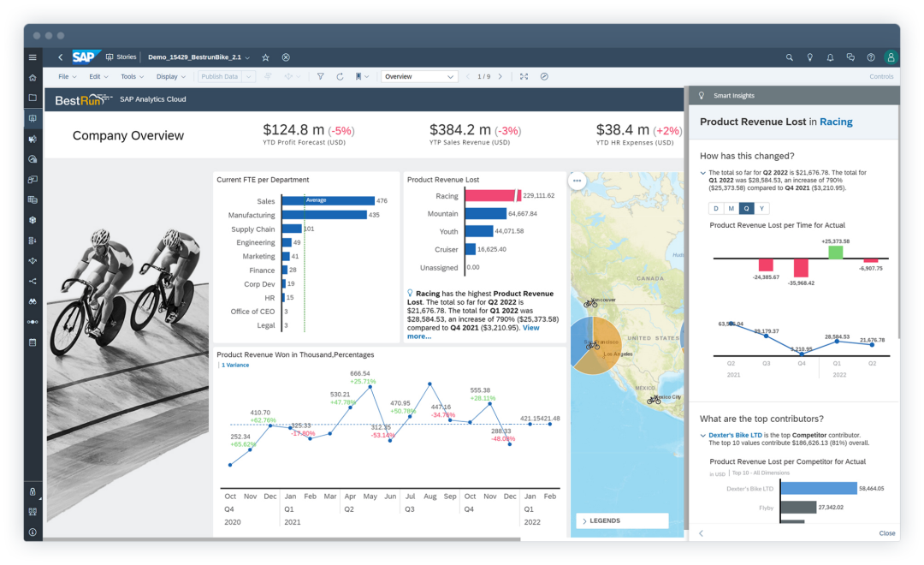Enter fullscreen mode from toolbar

tap(524, 76)
